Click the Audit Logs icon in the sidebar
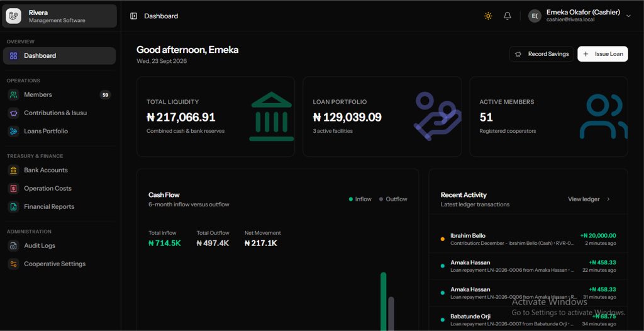 pyautogui.click(x=14, y=245)
